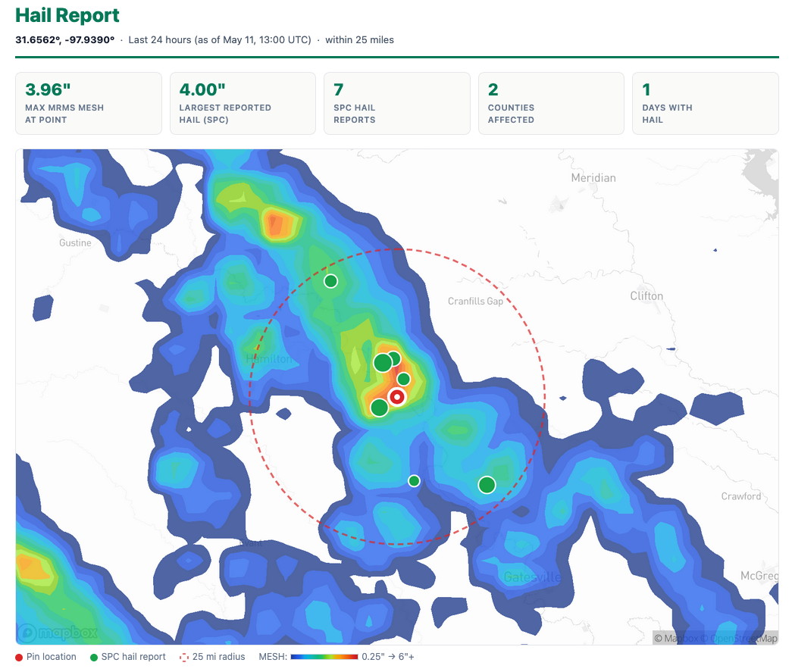
Task: Click the Cranfills Gap map label
Action: point(476,302)
